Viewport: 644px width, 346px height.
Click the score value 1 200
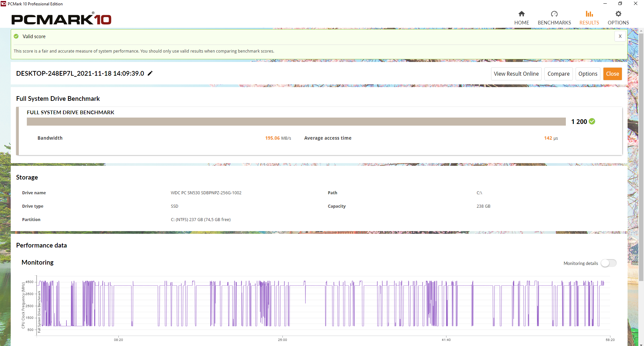coord(579,122)
